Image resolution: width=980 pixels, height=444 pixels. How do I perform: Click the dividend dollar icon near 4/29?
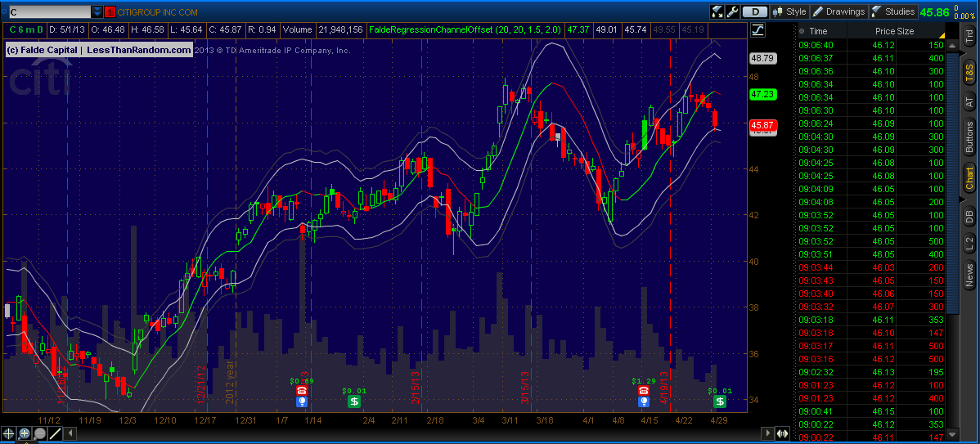click(720, 401)
